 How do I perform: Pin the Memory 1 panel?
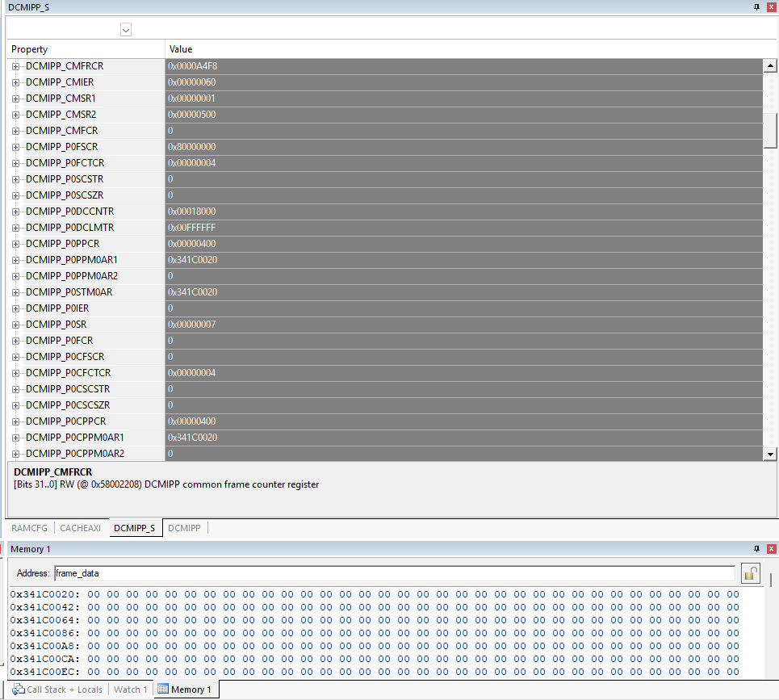tap(756, 549)
